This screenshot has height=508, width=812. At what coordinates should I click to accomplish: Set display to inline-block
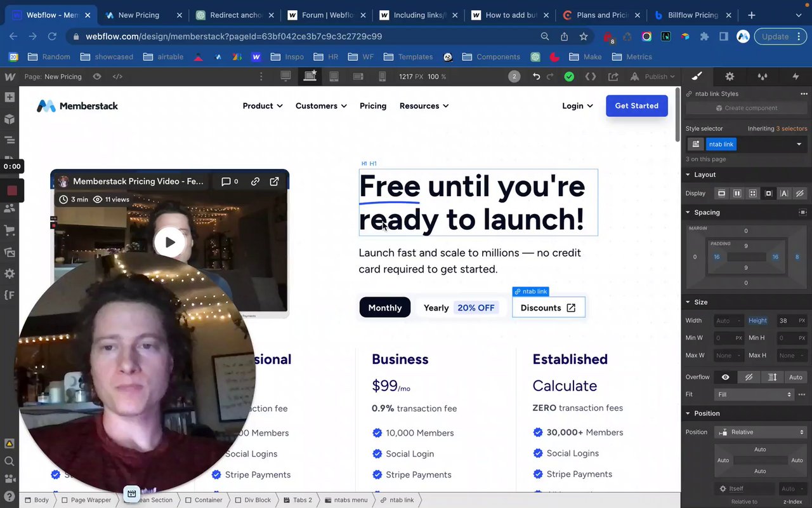768,193
